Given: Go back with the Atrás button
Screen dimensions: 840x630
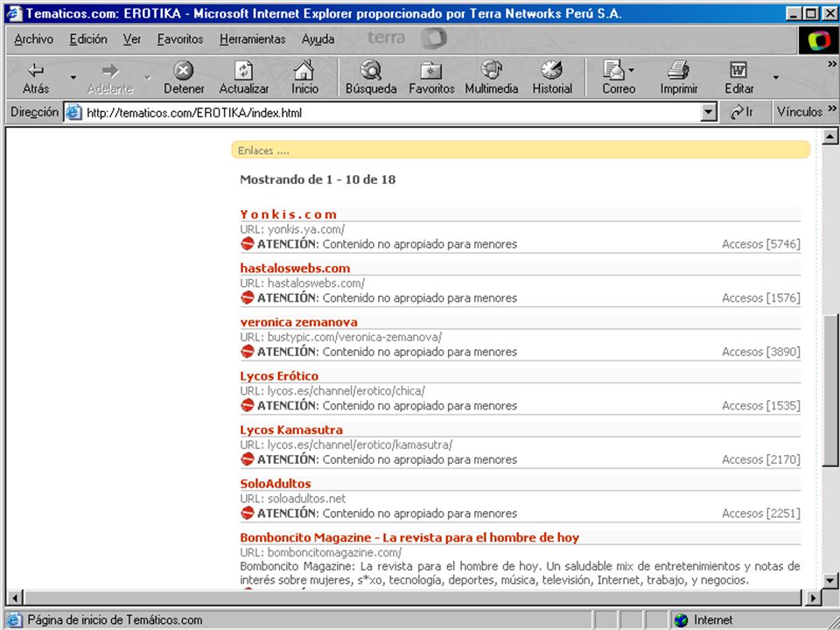Looking at the screenshot, I should pos(36,78).
